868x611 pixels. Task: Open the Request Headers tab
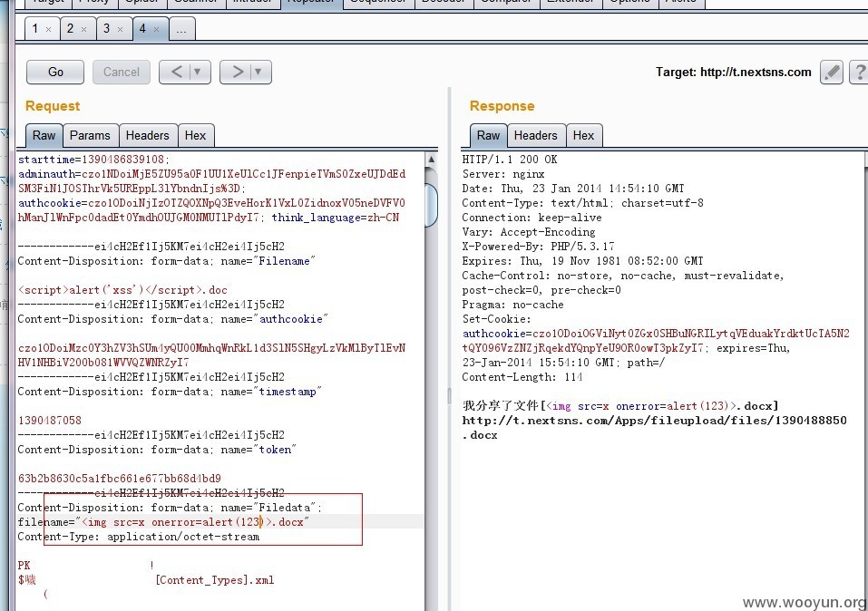[147, 136]
